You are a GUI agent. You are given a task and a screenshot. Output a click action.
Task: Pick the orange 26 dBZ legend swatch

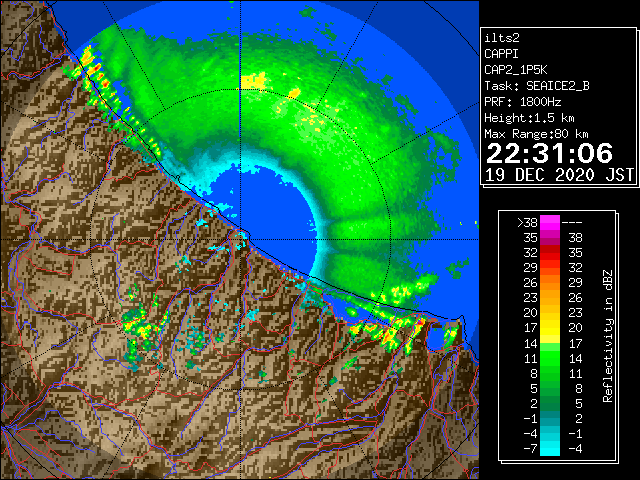[550, 283]
